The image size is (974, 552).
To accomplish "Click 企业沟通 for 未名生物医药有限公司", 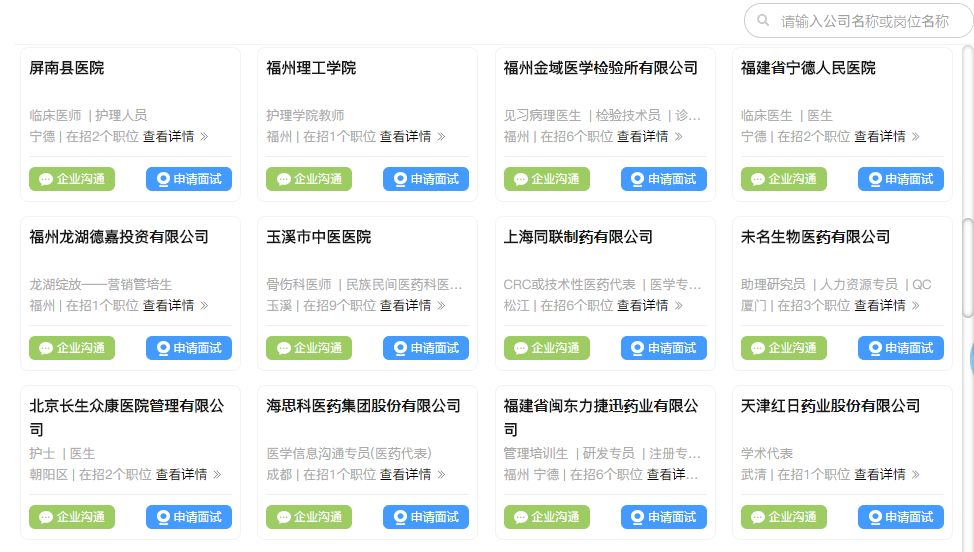I will click(x=784, y=348).
